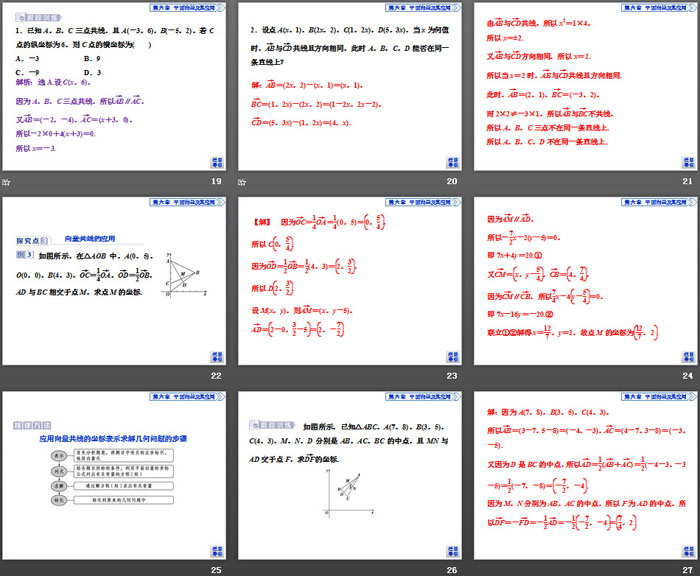Click the blue section title in slide 22
Viewport: 700px width, 576px height.
click(x=89, y=238)
